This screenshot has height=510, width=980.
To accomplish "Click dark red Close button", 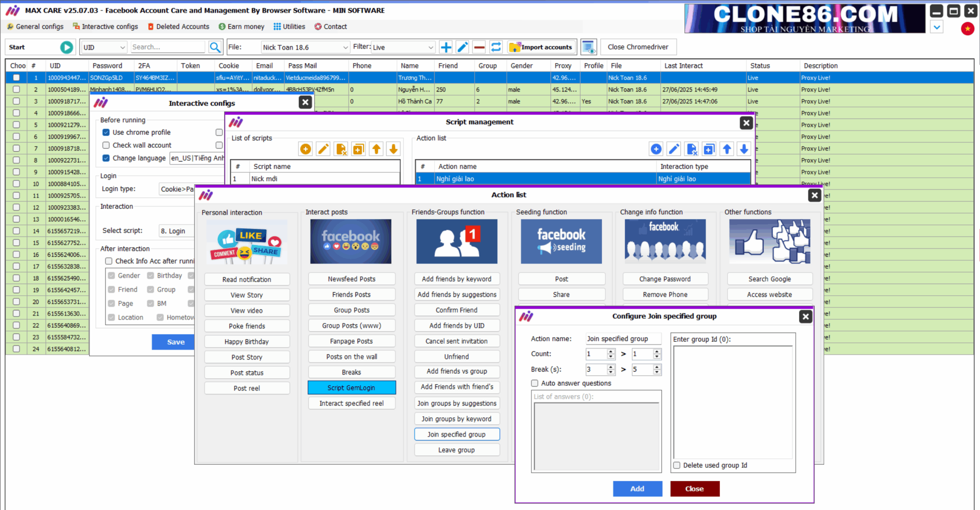I will point(695,489).
